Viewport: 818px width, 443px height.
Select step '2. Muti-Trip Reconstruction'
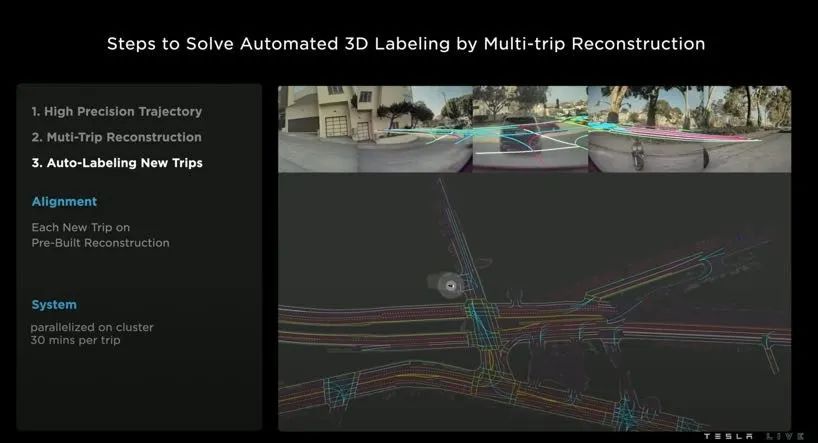116,137
